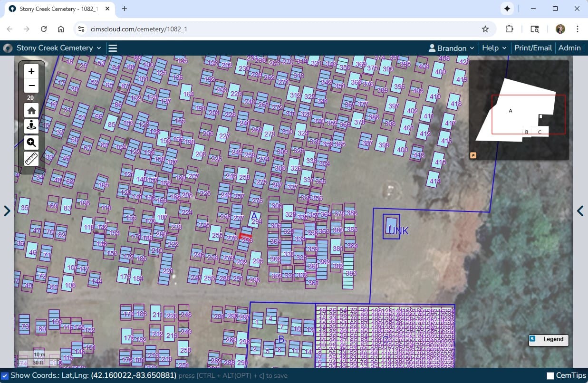Image resolution: width=588 pixels, height=383 pixels.
Task: Reset map with the home icon
Action: click(31, 111)
